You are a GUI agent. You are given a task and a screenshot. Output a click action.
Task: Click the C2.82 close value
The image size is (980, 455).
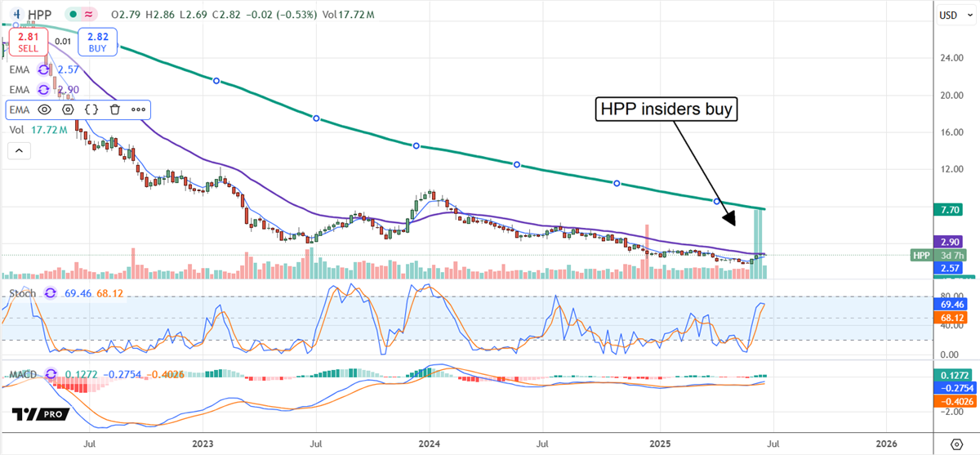(x=227, y=15)
